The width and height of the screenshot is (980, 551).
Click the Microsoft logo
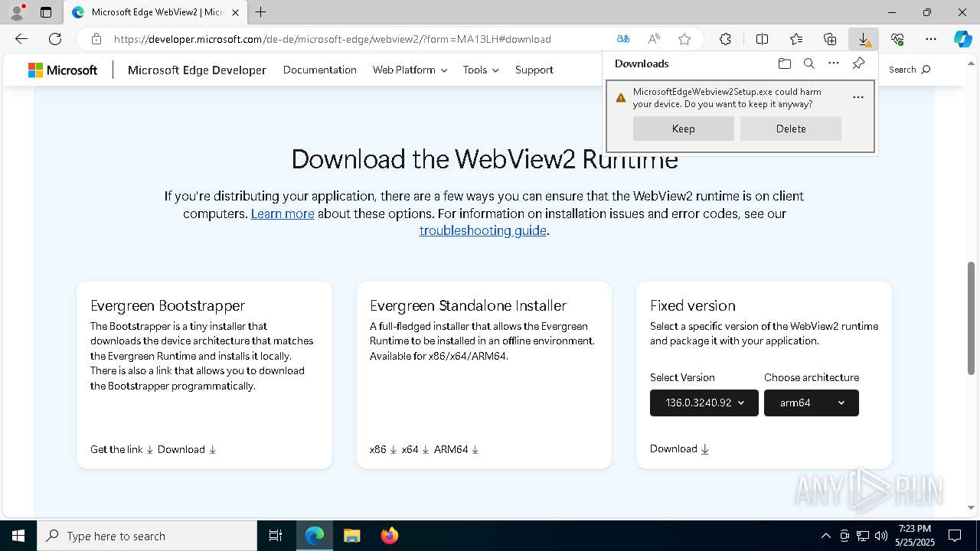(63, 70)
